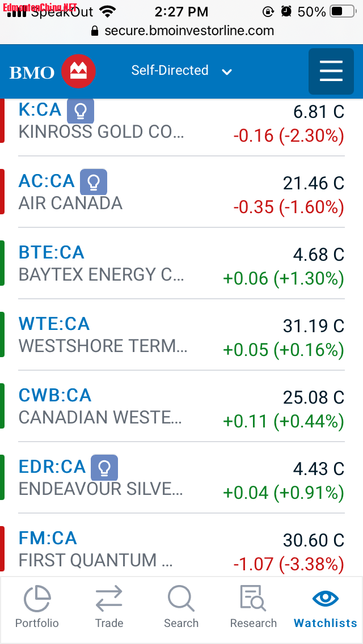Viewport: 363px width, 644px height.
Task: Tap the lightbulb icon beside AC:CA
Action: tap(94, 182)
